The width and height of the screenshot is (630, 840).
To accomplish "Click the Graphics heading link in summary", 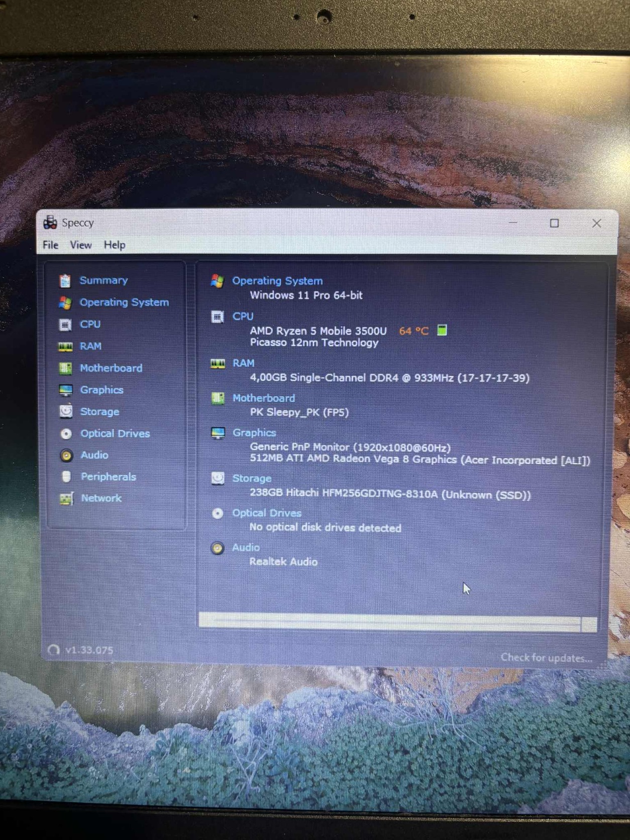I will [x=254, y=433].
